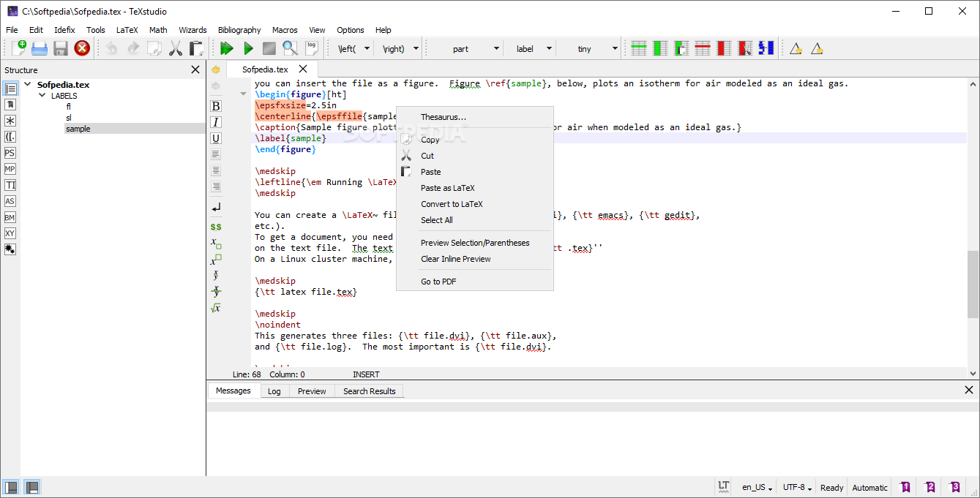Open the MP metapost symbols panel

point(10,169)
